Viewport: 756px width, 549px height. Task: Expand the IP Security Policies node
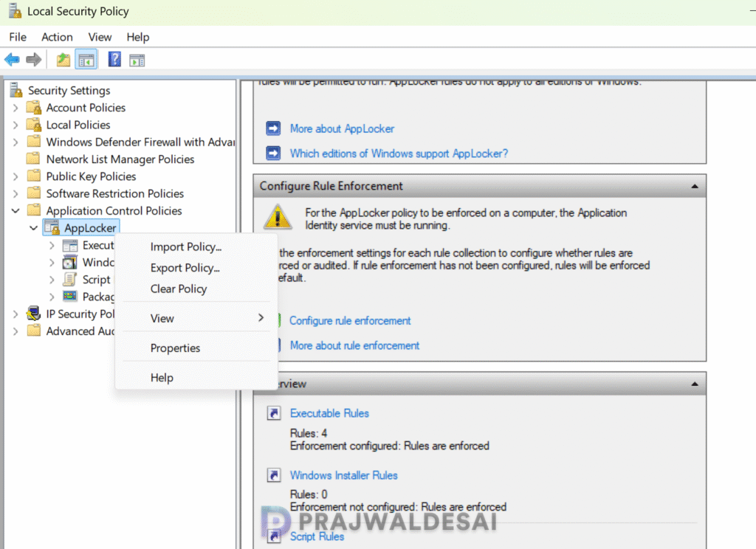16,314
